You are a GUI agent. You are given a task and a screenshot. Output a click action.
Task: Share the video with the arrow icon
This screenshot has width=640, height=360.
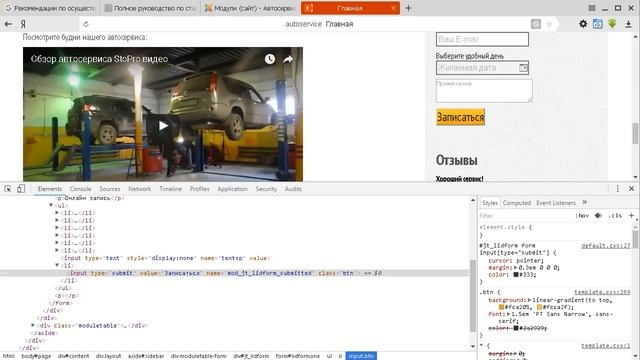[288, 59]
